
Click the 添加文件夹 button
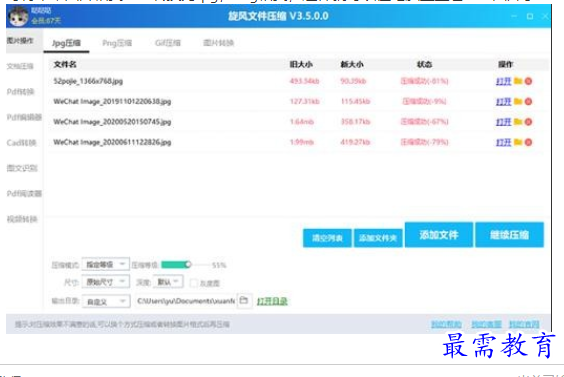378,238
